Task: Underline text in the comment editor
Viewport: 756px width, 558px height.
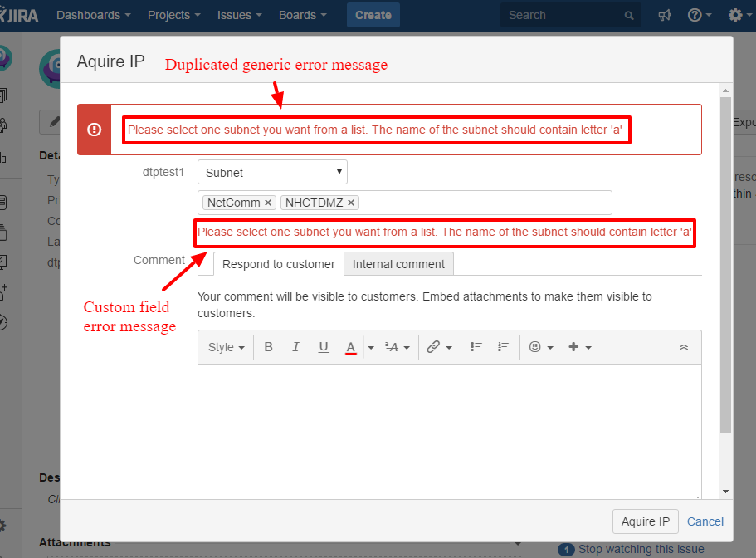Action: [324, 347]
